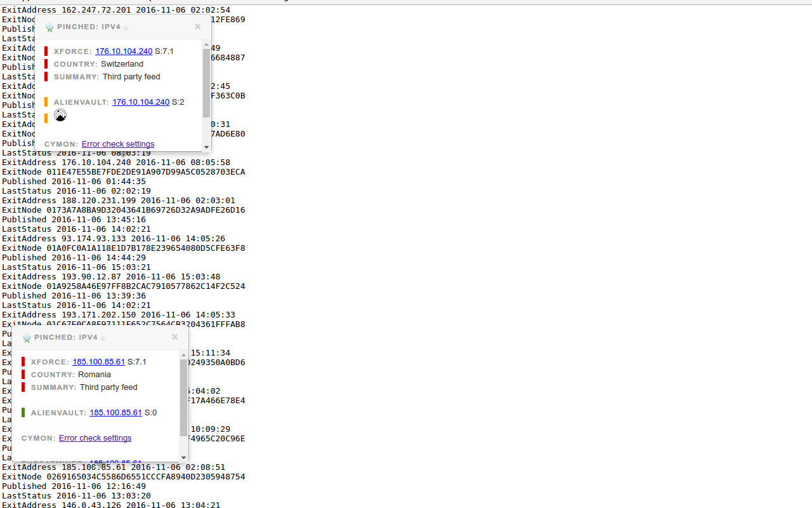
Task: Click the text line 'ExitAddress 162.247.72.201 2016-11-06 02:02:54'
Action: (x=116, y=10)
